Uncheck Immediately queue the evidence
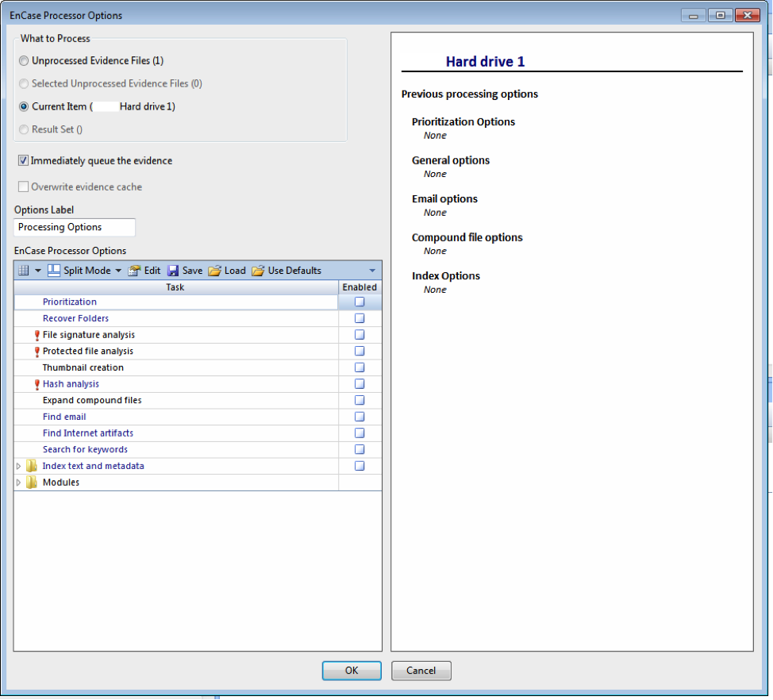 [x=23, y=160]
